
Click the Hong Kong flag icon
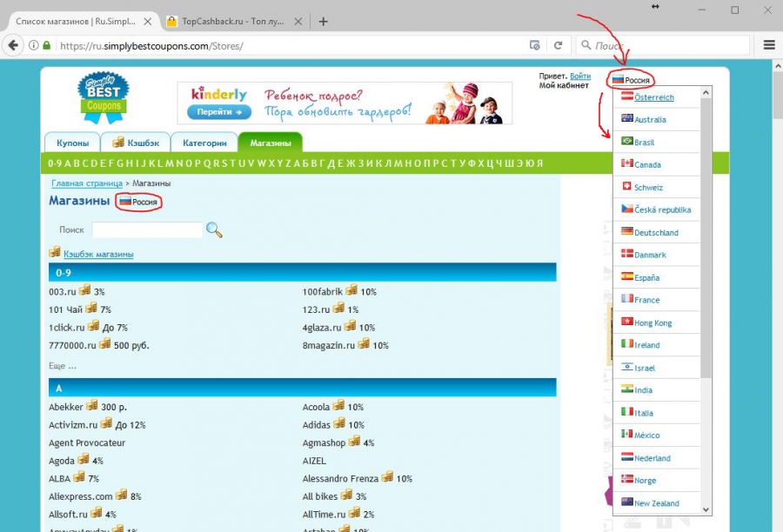[x=627, y=322]
